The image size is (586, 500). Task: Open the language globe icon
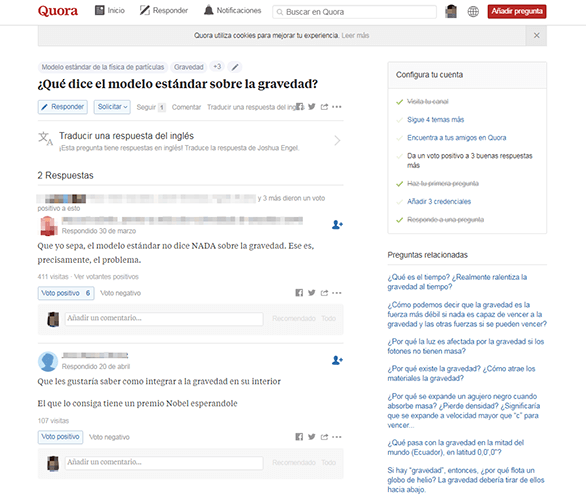tap(473, 12)
